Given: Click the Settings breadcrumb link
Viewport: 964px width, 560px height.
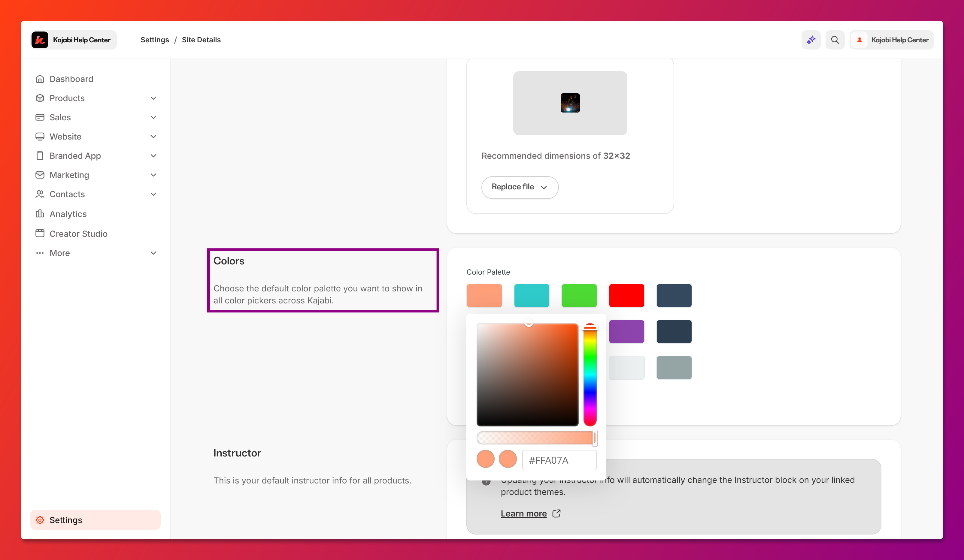Looking at the screenshot, I should (x=155, y=40).
